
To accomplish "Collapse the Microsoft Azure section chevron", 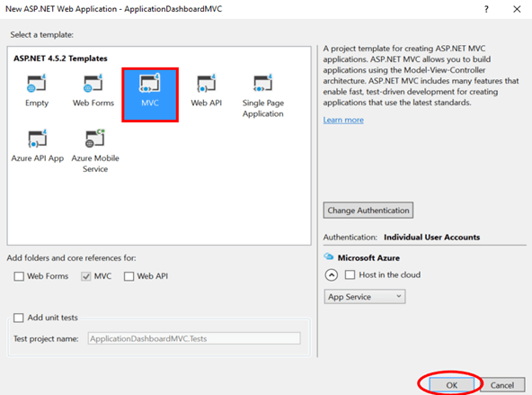I will pyautogui.click(x=331, y=274).
